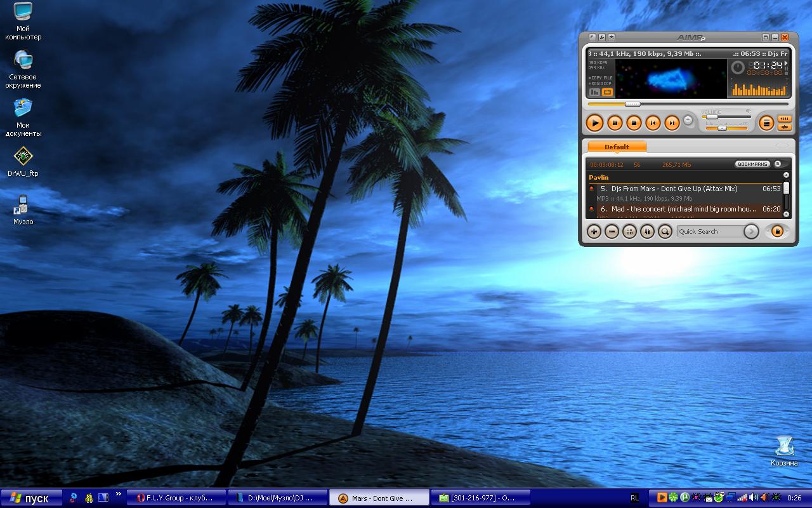Click the playlist total size 265,71 Mb

(676, 165)
